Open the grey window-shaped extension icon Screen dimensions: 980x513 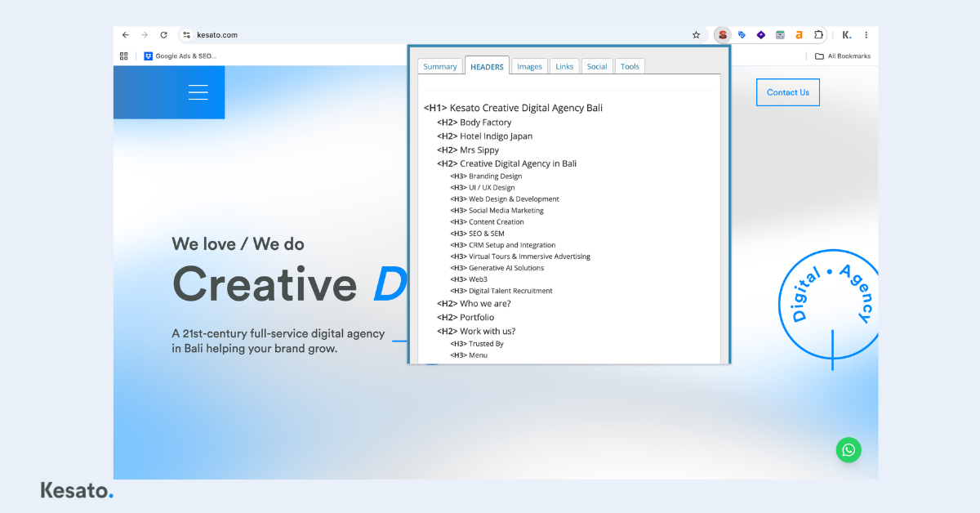(x=780, y=35)
